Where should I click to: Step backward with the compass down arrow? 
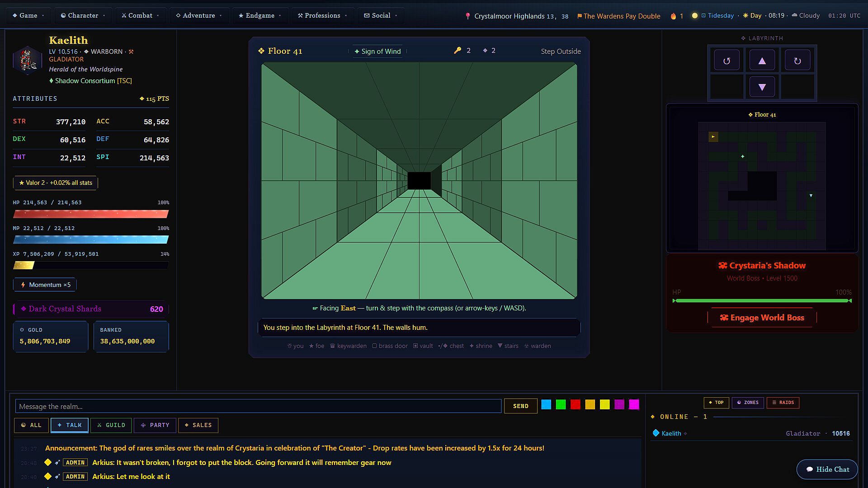pos(762,87)
